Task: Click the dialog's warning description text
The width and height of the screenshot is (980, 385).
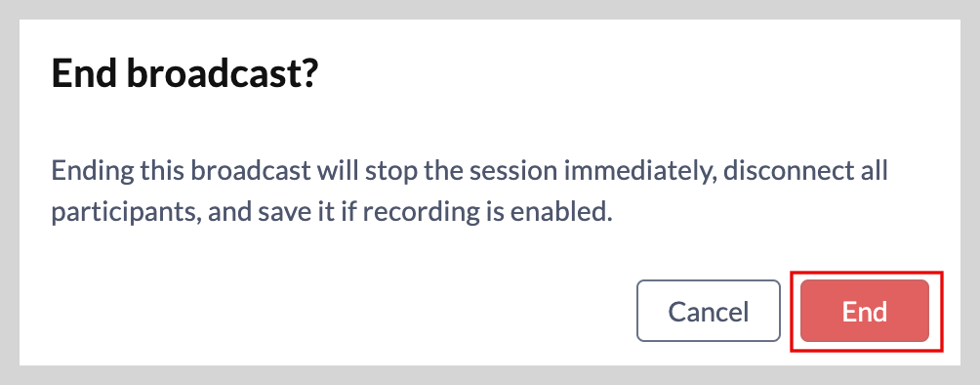Action: (x=470, y=192)
